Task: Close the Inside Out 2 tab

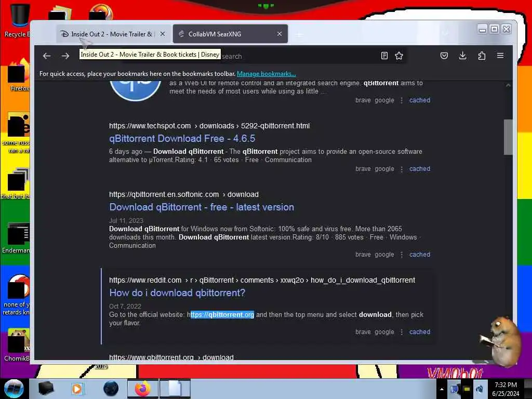Action: 163,34
